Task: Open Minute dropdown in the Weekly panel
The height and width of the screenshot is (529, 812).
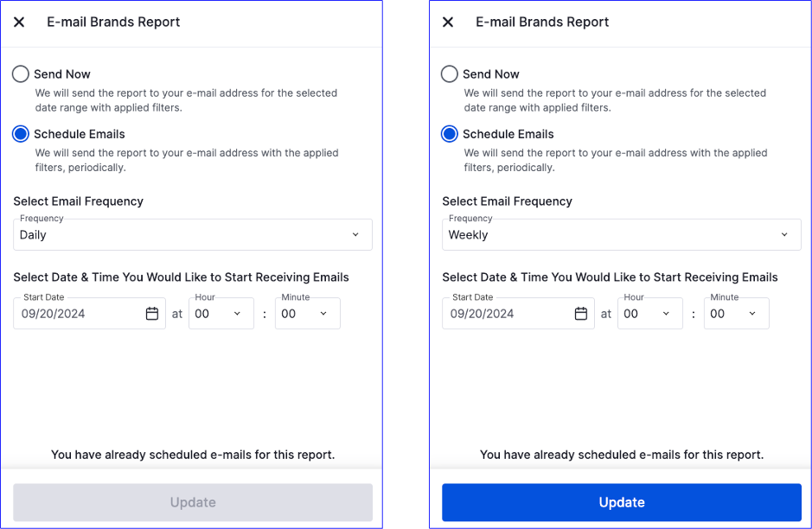Action: pos(736,314)
